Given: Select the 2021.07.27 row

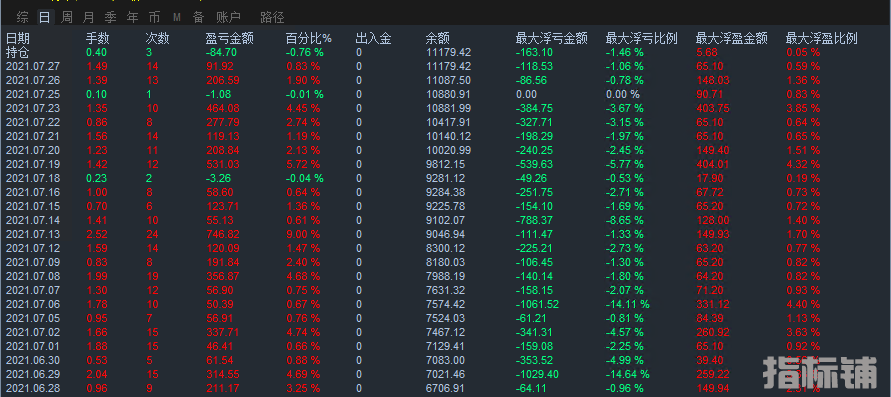Looking at the screenshot, I should 446,66.
